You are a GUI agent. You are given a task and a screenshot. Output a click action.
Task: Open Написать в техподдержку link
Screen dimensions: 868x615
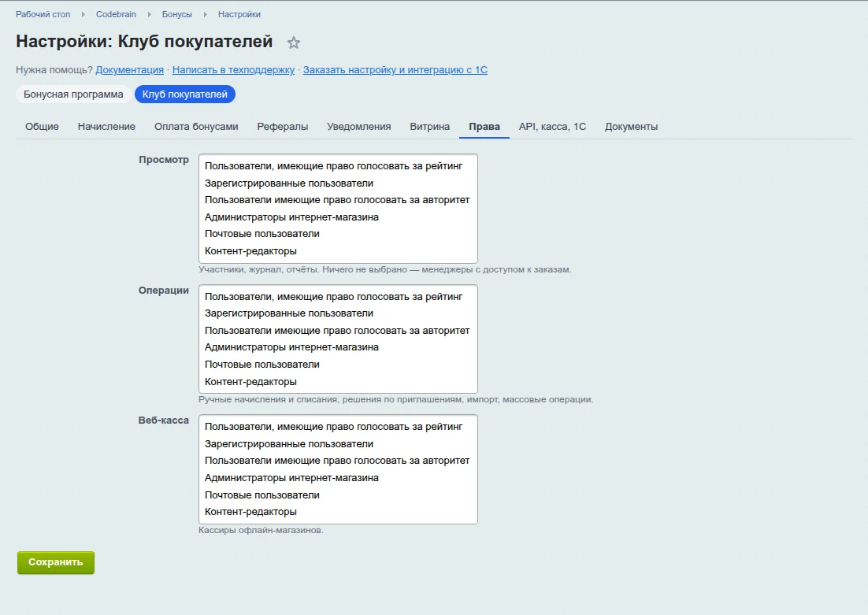(x=233, y=70)
